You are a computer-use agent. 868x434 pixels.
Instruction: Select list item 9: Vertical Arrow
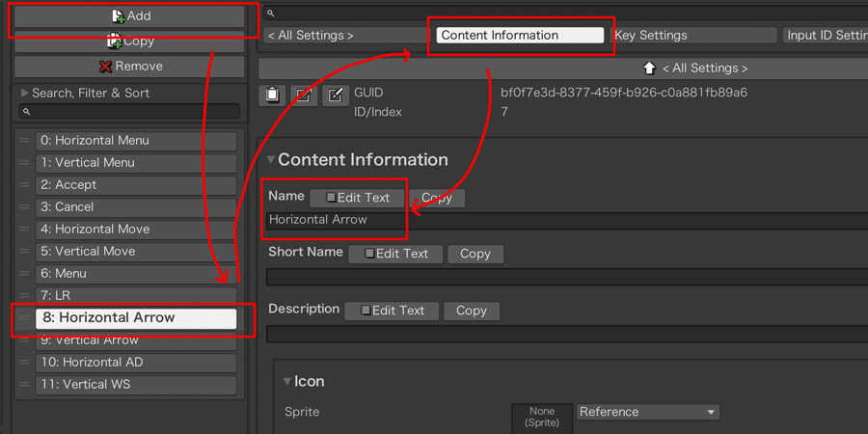136,340
